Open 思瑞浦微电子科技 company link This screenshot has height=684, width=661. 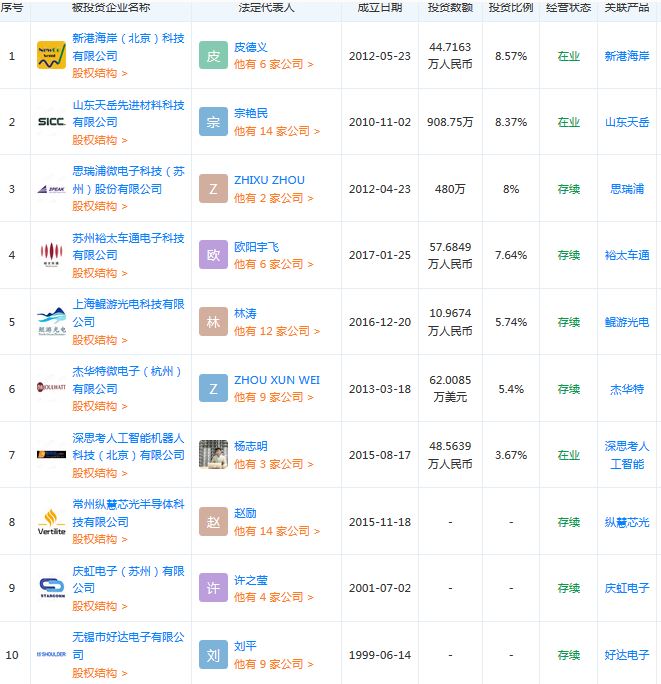(x=128, y=180)
